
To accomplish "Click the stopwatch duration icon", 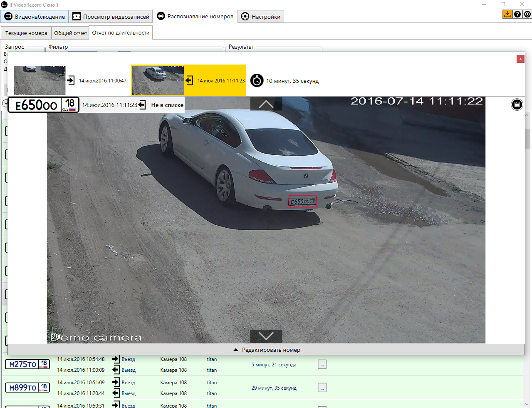I will click(x=257, y=80).
